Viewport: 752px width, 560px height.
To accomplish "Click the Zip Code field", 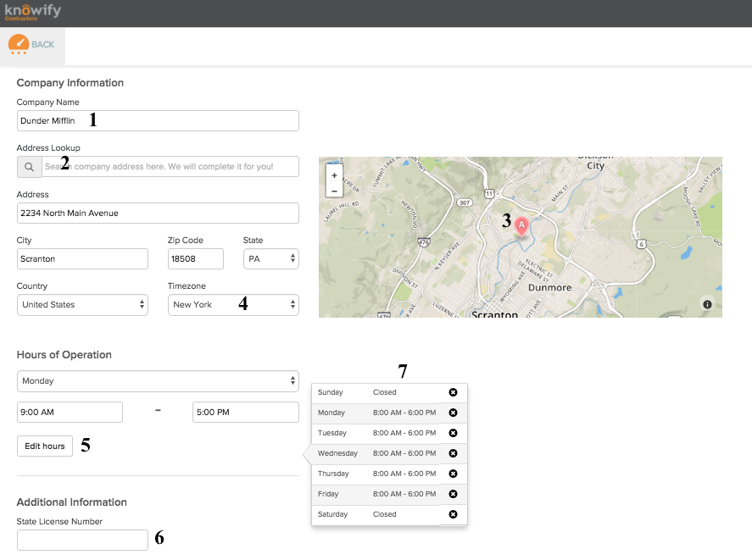I will pos(195,259).
